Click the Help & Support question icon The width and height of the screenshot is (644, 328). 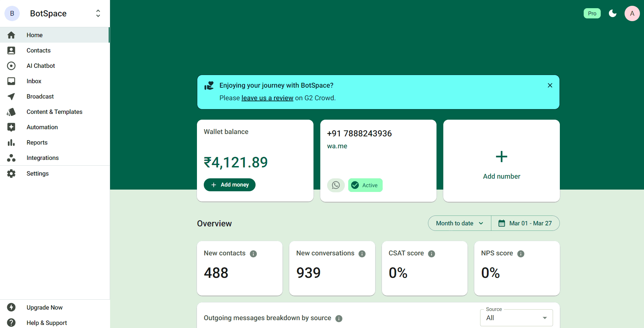click(11, 323)
